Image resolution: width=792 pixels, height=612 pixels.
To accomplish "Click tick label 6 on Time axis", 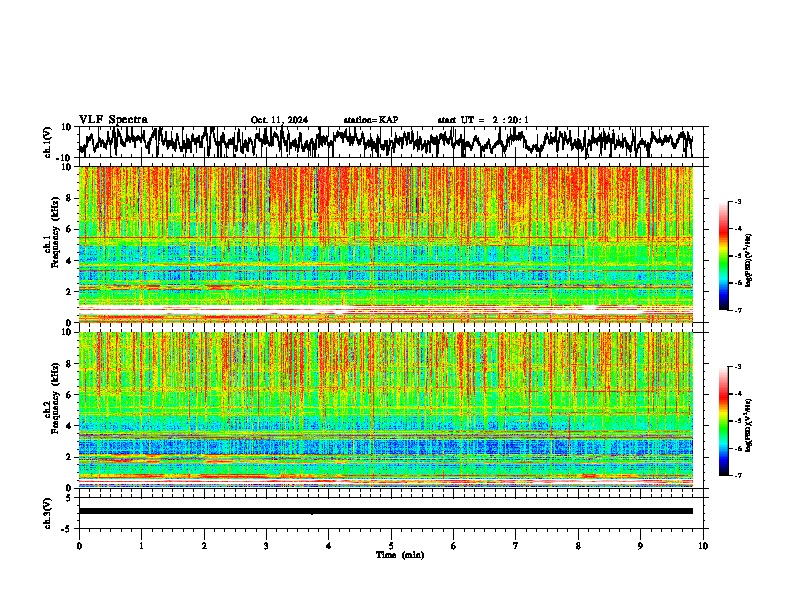I will pos(453,546).
